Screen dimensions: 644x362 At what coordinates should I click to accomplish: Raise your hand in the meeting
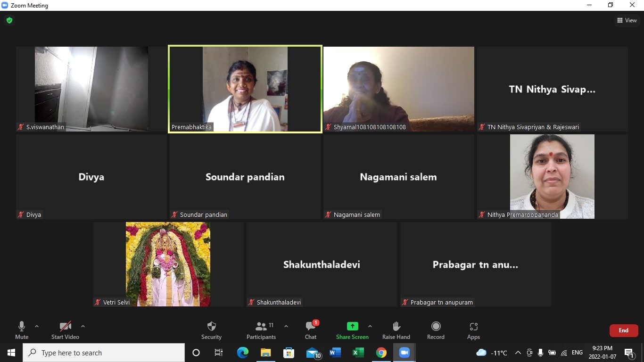[396, 330]
